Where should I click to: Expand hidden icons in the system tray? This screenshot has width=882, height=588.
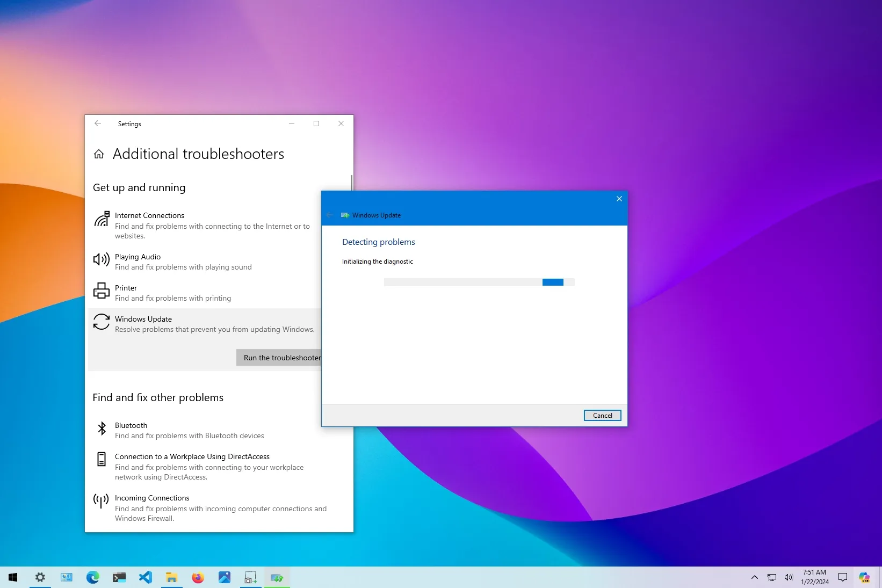pyautogui.click(x=754, y=578)
